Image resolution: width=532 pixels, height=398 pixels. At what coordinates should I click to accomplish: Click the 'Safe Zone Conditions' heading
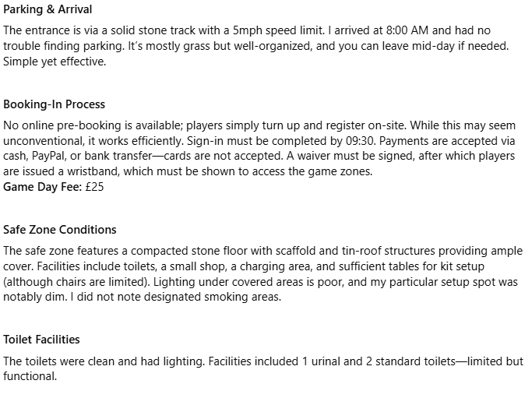click(x=60, y=230)
